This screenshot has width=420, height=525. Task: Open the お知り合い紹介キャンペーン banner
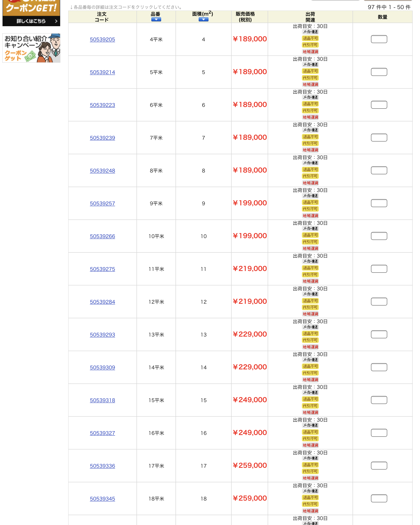[31, 48]
